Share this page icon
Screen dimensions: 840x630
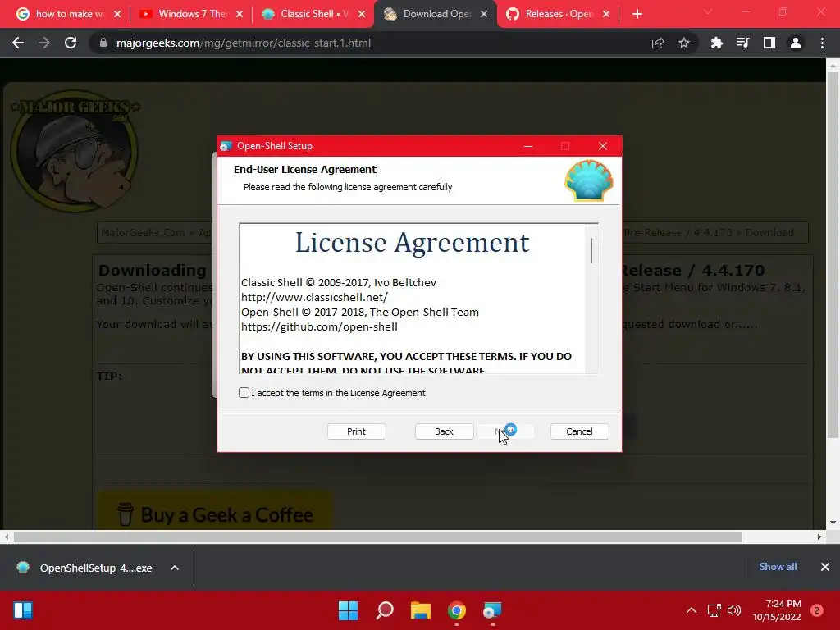point(658,43)
